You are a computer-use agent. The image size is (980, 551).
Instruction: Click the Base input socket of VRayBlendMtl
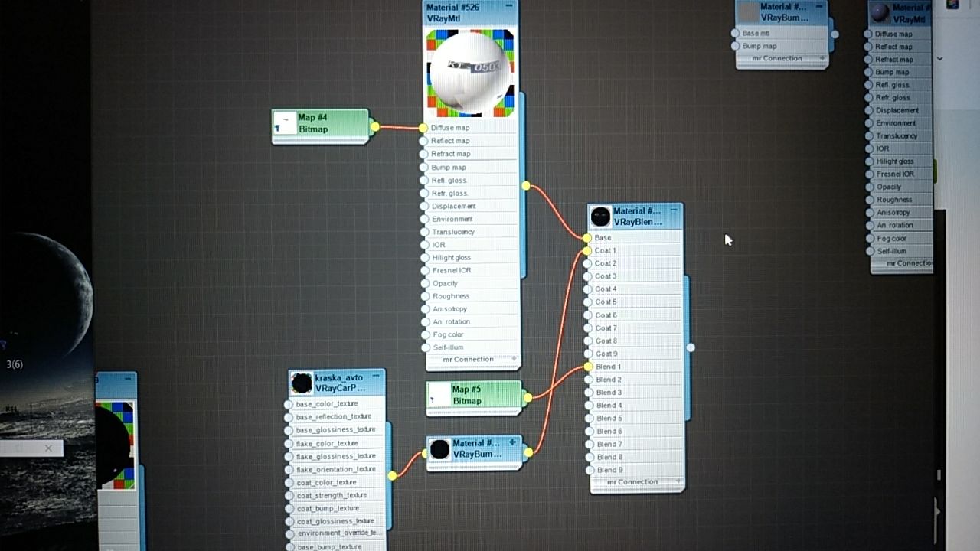[587, 238]
